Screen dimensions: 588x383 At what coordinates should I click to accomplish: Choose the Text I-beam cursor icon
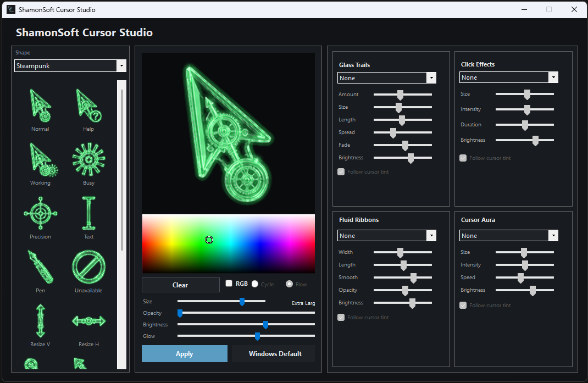[89, 213]
